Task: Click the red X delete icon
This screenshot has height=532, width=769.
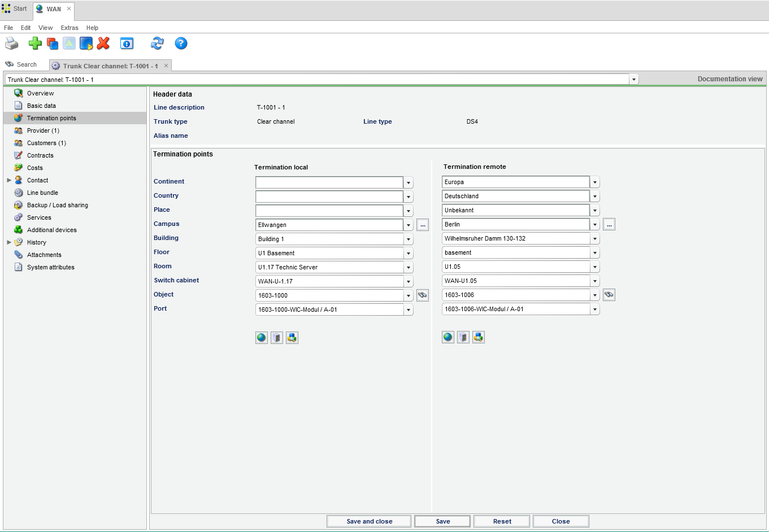Action: [x=103, y=43]
